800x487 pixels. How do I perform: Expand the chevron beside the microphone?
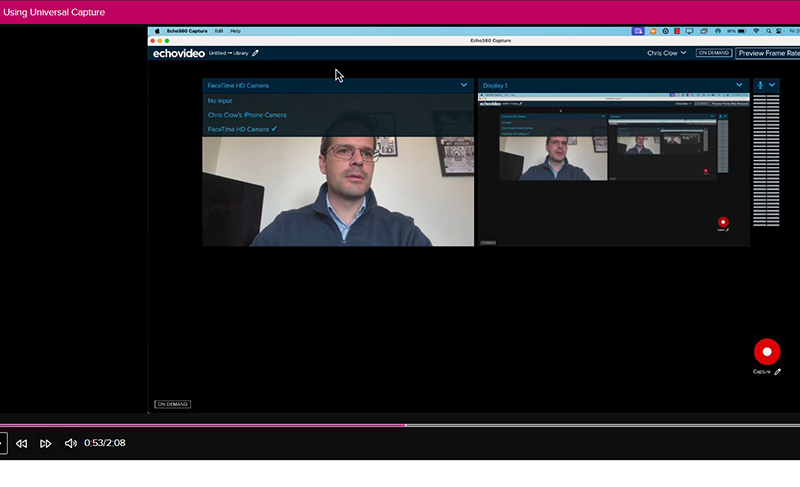(x=772, y=85)
